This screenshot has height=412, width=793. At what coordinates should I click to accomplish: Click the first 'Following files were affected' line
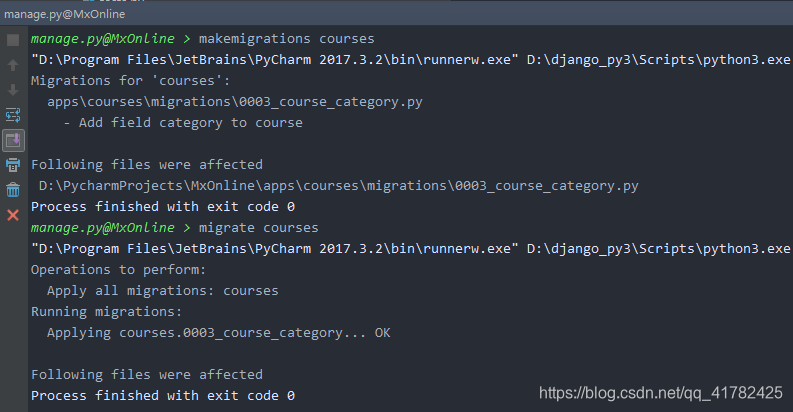click(x=147, y=165)
